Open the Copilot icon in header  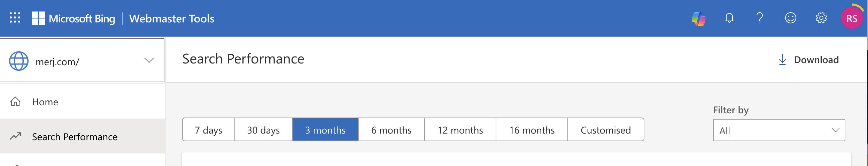tap(698, 18)
